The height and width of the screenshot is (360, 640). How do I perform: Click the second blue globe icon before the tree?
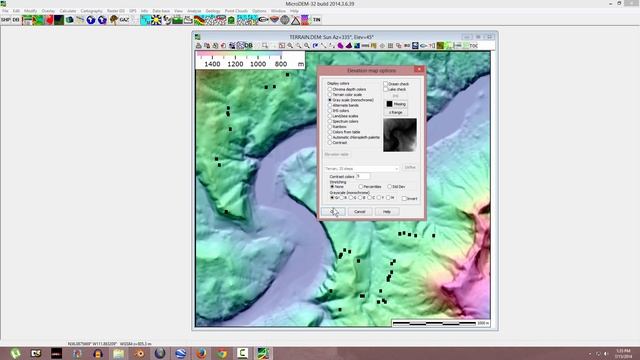pyautogui.click(x=102, y=20)
